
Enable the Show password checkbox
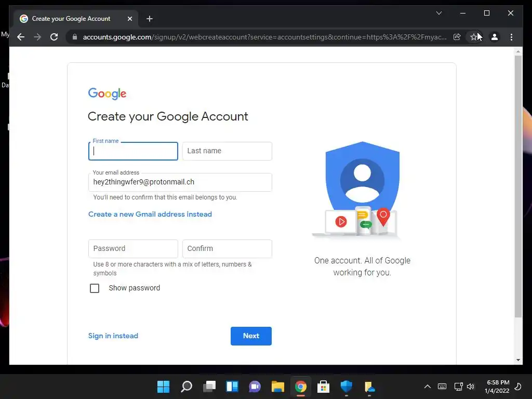pyautogui.click(x=95, y=288)
